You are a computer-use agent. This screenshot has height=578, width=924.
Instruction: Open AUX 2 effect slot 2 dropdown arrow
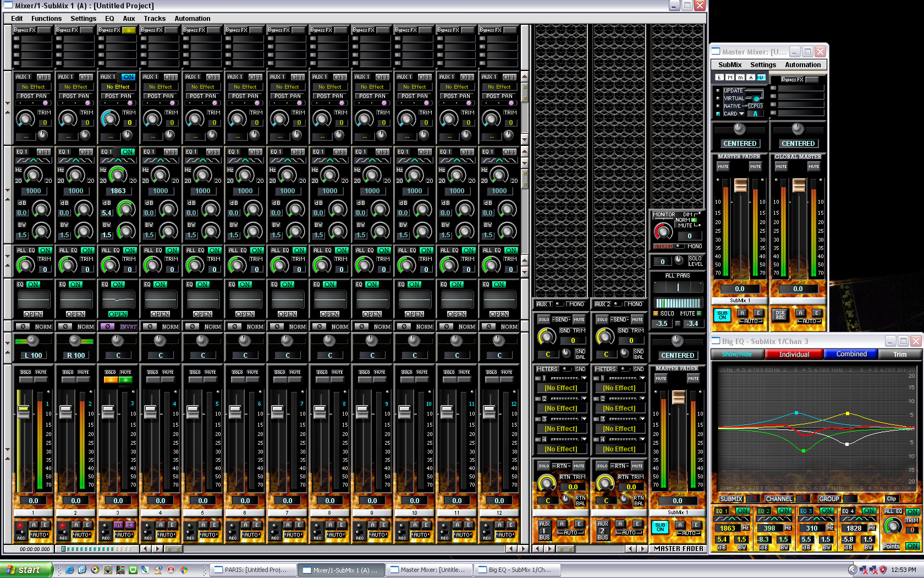642,399
